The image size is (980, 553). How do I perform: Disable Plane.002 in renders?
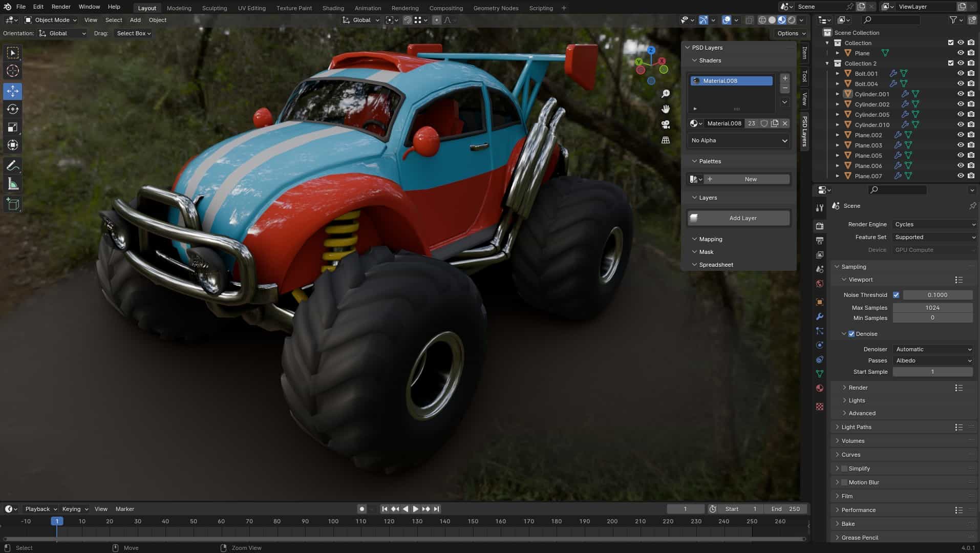pos(971,135)
